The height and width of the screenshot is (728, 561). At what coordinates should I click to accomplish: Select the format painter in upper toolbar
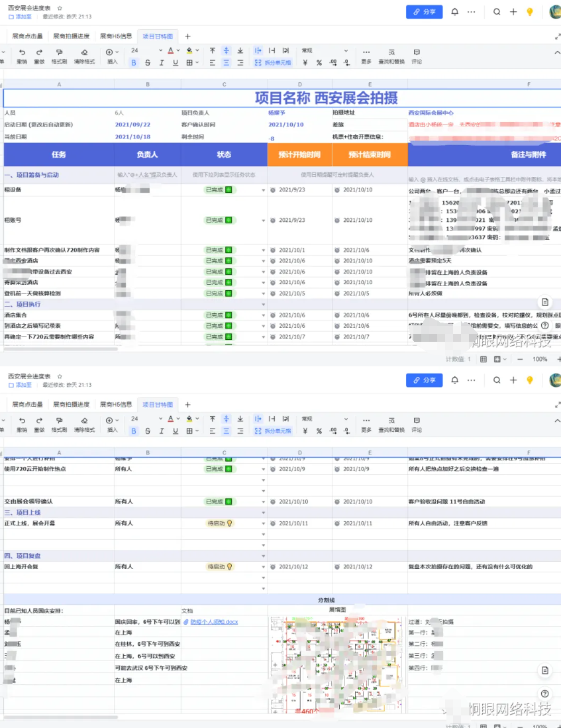[x=59, y=52]
